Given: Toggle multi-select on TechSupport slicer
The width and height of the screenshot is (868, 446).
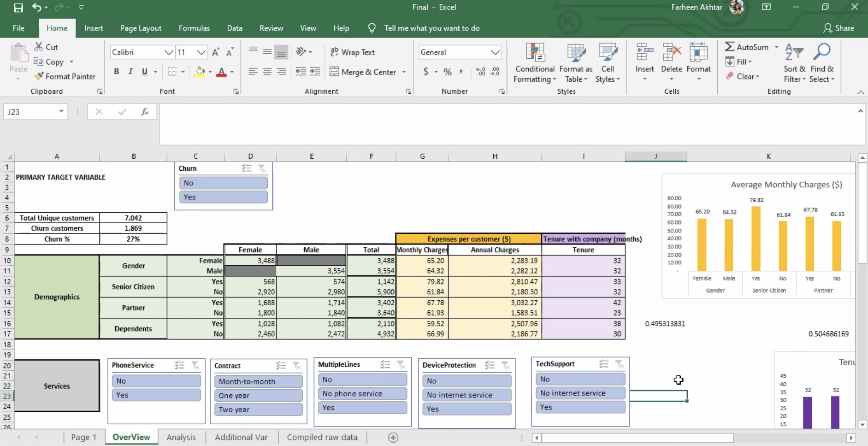Looking at the screenshot, I should (x=604, y=364).
